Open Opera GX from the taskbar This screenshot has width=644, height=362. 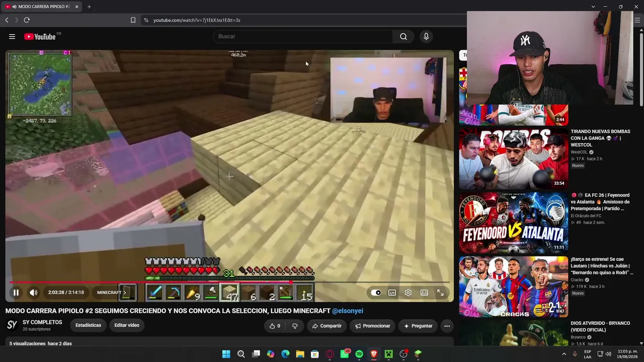pos(330,354)
